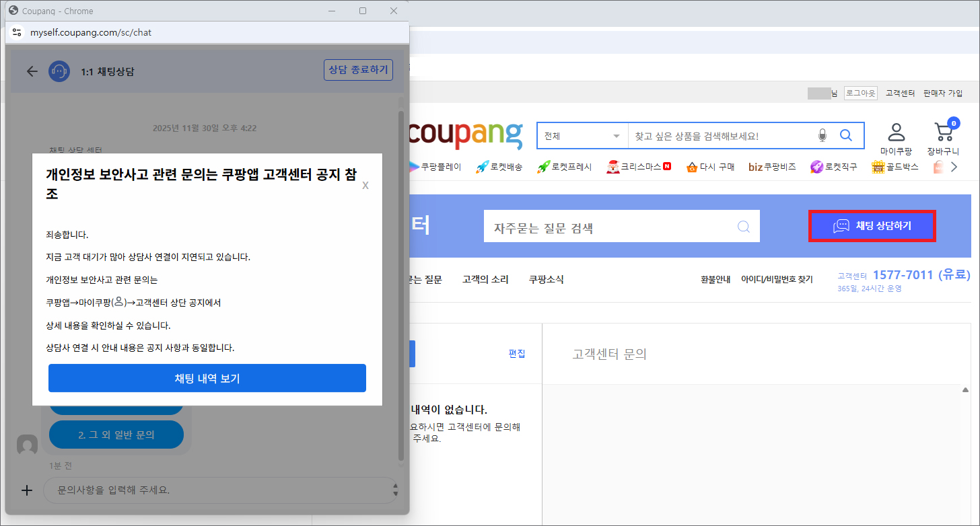This screenshot has height=526, width=980.
Task: Click biz 쿠팡비즈 menu item
Action: point(772,167)
